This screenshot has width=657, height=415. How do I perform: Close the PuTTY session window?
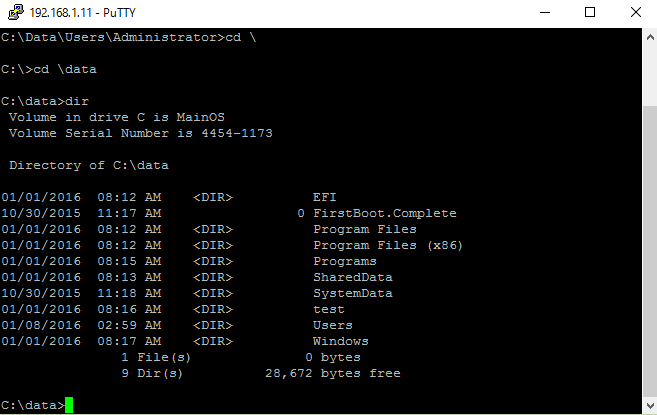pos(634,13)
